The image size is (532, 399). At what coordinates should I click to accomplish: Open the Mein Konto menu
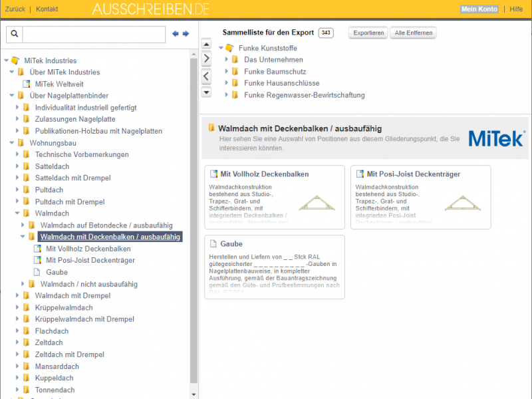tap(479, 9)
